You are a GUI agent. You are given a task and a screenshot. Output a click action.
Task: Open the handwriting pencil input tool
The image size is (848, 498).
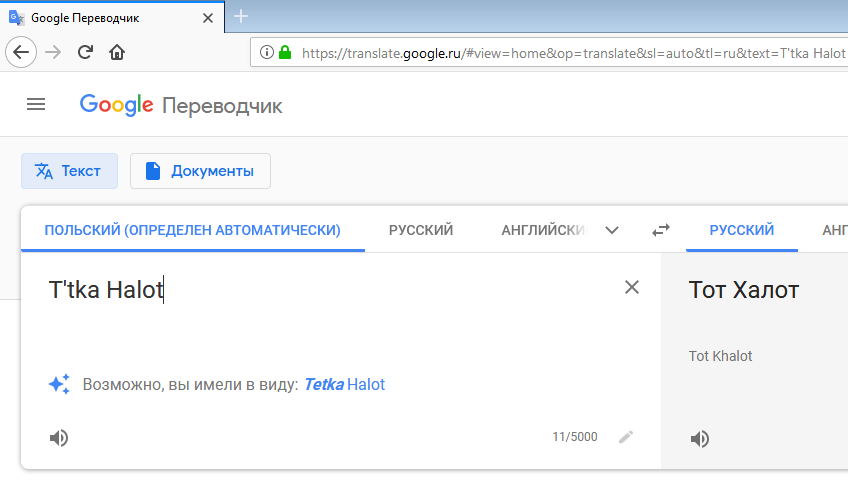[x=626, y=437]
